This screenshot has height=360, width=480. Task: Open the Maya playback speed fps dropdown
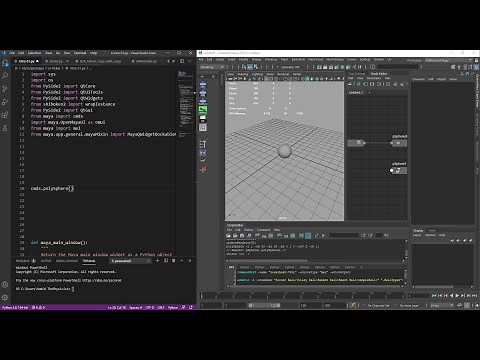pyautogui.click(x=442, y=305)
